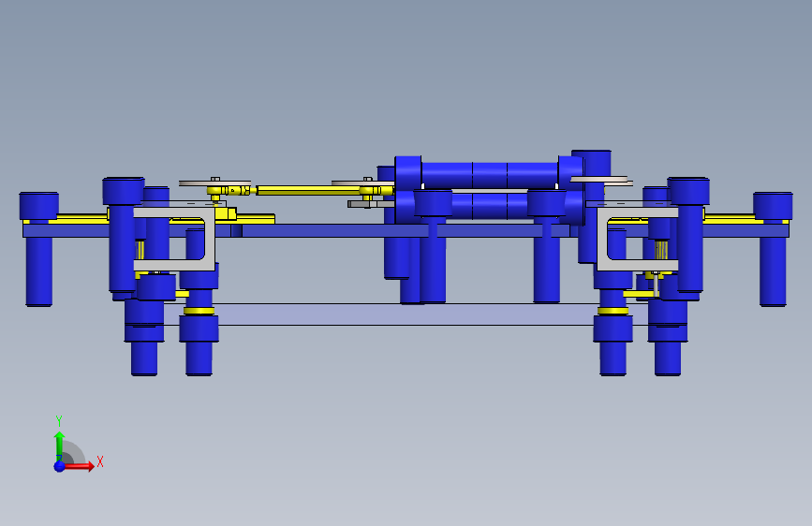Select the long yellow connecting rod
The height and width of the screenshot is (526, 812).
tap(308, 191)
